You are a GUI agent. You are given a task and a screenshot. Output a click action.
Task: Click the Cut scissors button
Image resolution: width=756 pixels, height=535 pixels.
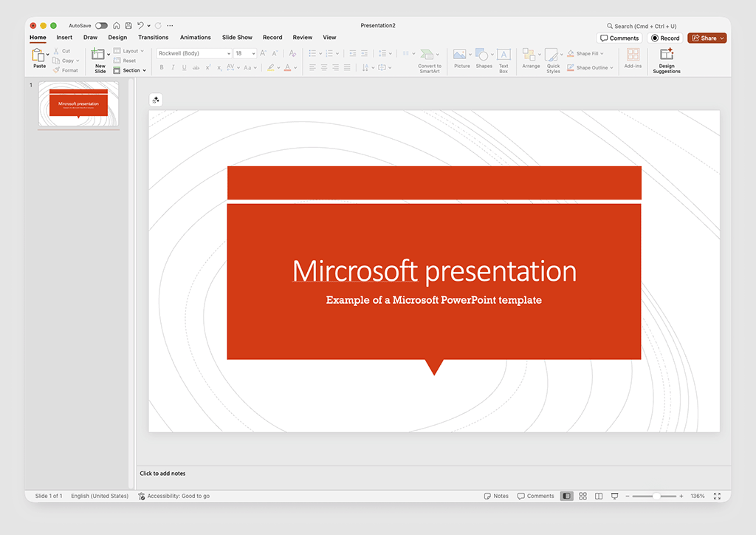tap(62, 51)
